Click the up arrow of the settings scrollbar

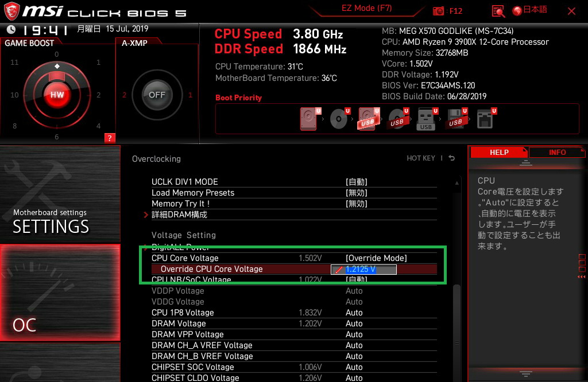pyautogui.click(x=457, y=183)
